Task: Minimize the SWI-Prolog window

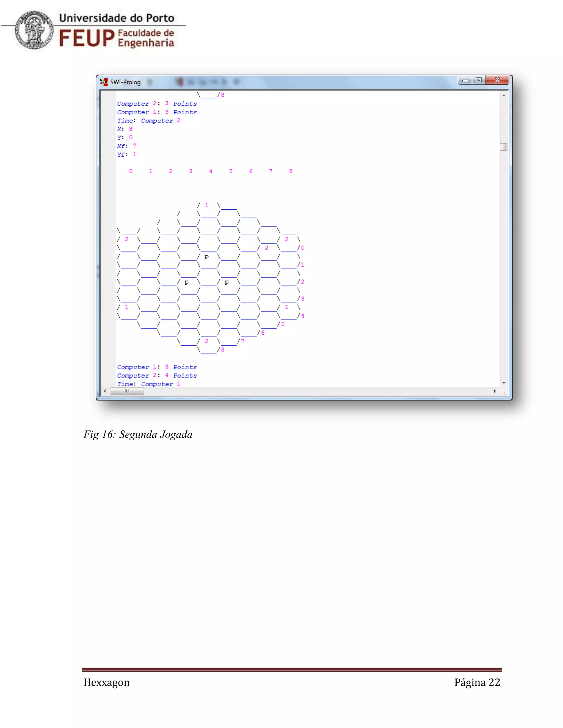Action: pos(465,80)
